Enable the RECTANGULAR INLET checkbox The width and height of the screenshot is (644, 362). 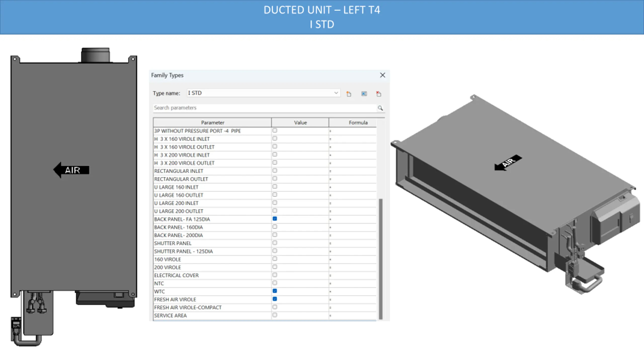(275, 170)
